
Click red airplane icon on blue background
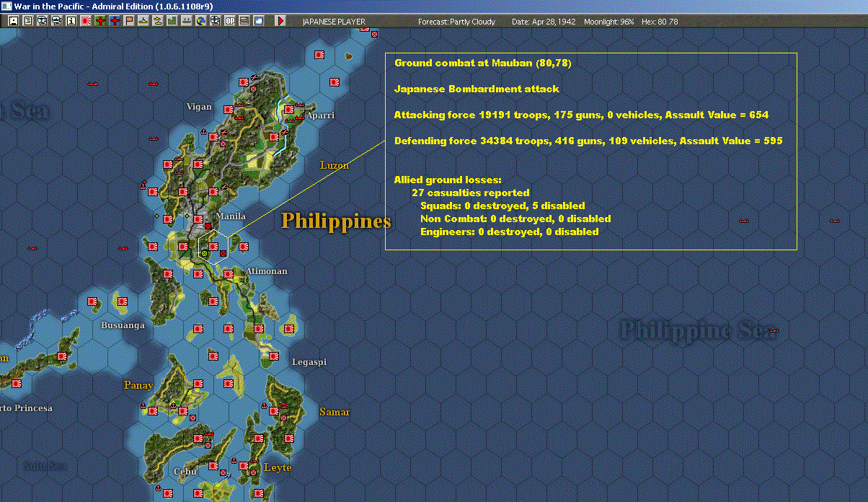click(x=115, y=21)
